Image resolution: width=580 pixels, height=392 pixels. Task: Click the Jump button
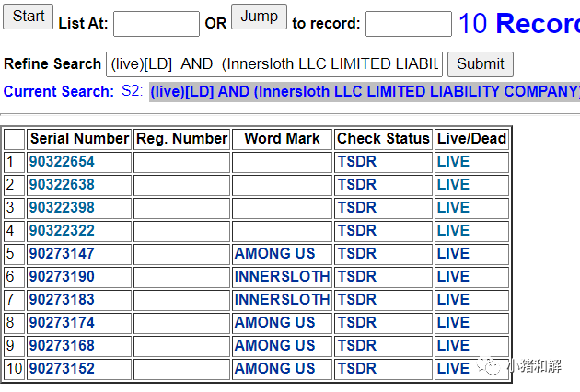pos(259,17)
